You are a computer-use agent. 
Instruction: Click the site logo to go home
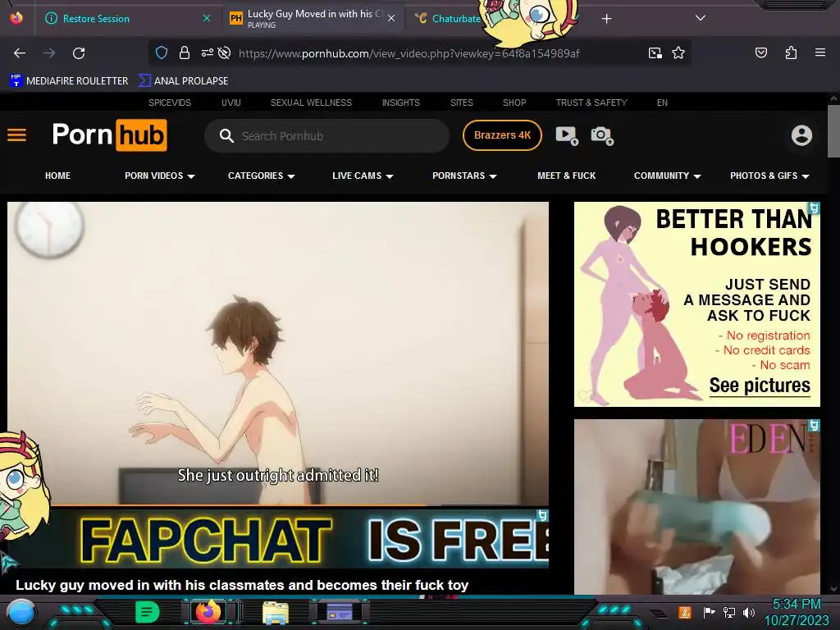[x=109, y=135]
